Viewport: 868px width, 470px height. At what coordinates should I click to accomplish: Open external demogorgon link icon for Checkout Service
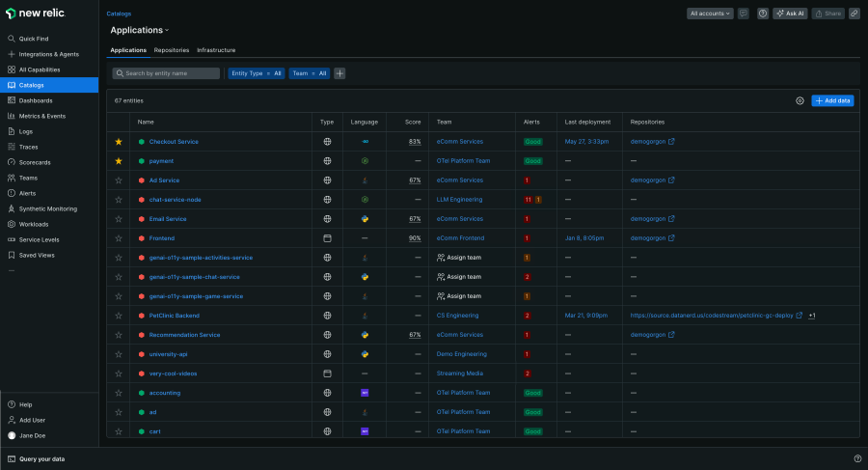pos(671,141)
